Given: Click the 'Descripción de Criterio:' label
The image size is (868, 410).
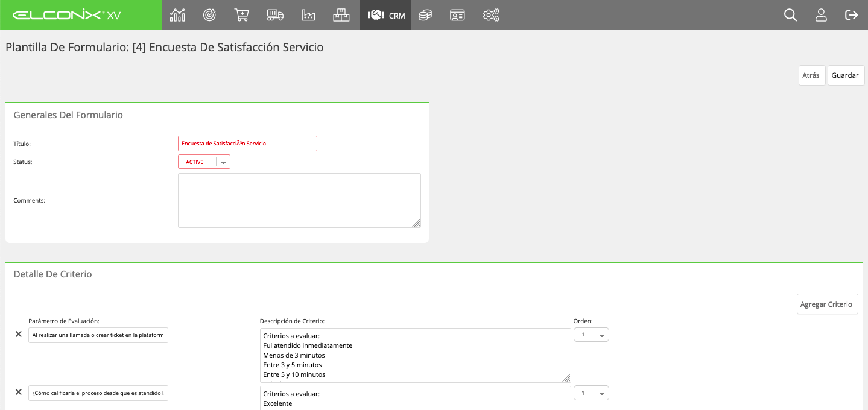Looking at the screenshot, I should [293, 321].
